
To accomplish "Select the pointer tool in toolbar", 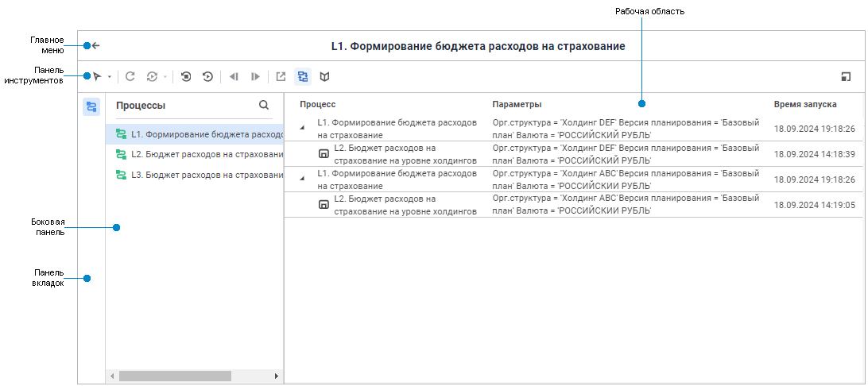I will 98,77.
